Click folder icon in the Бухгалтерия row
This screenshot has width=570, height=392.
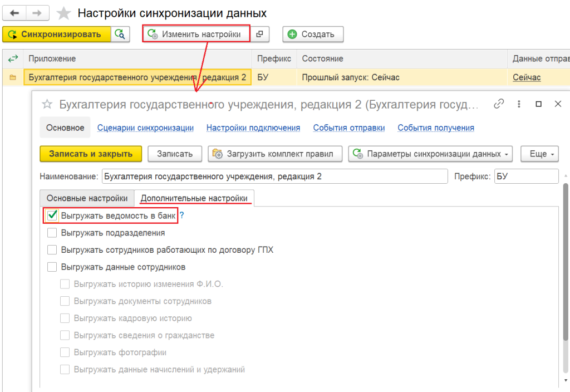[x=13, y=77]
